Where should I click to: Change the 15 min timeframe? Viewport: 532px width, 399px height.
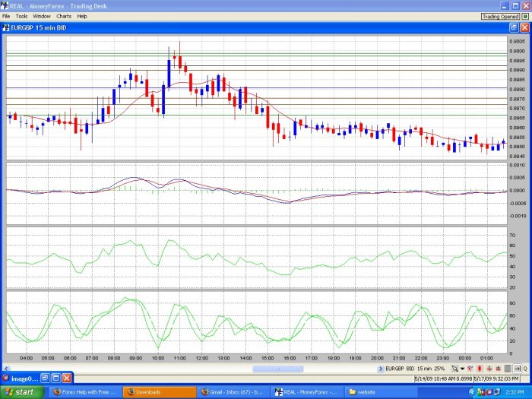pyautogui.click(x=424, y=369)
